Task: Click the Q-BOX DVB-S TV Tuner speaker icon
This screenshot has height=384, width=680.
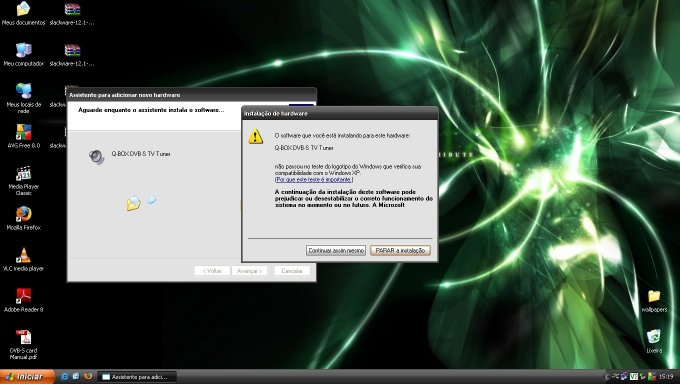Action: click(96, 157)
